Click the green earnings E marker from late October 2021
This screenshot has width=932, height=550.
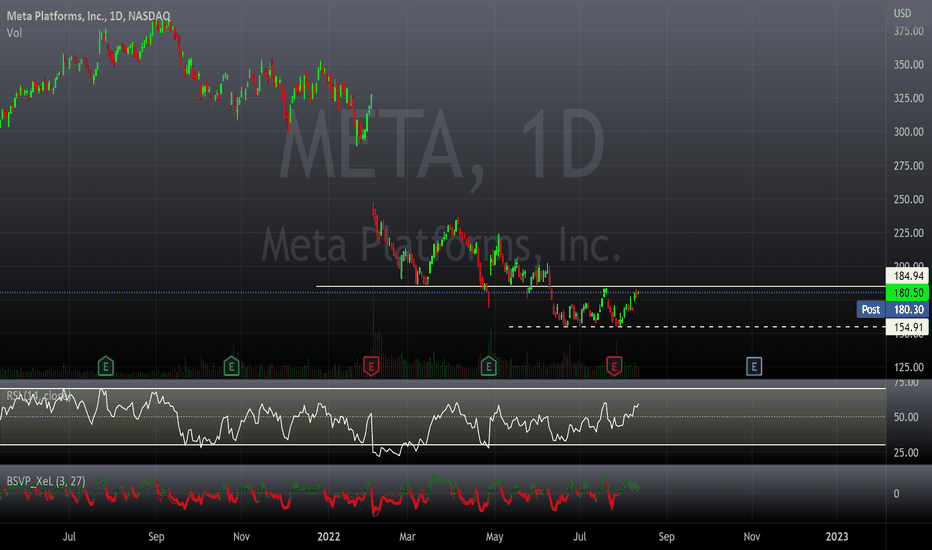[231, 366]
